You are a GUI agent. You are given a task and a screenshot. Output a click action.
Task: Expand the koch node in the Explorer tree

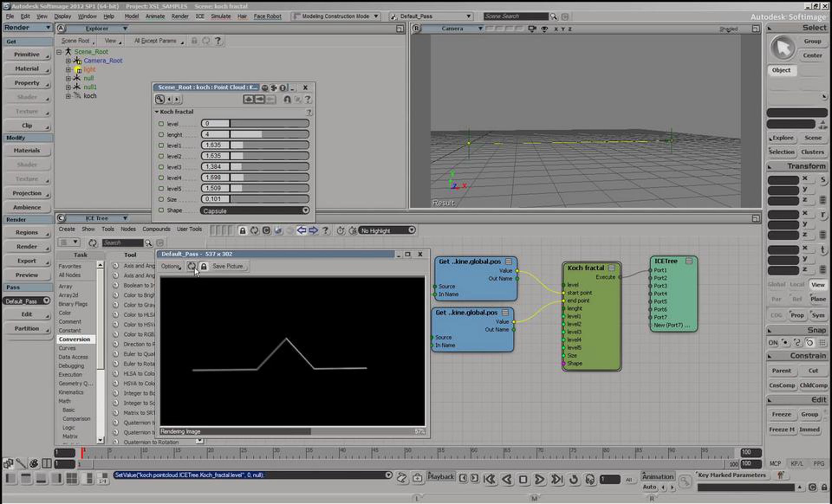tap(68, 96)
